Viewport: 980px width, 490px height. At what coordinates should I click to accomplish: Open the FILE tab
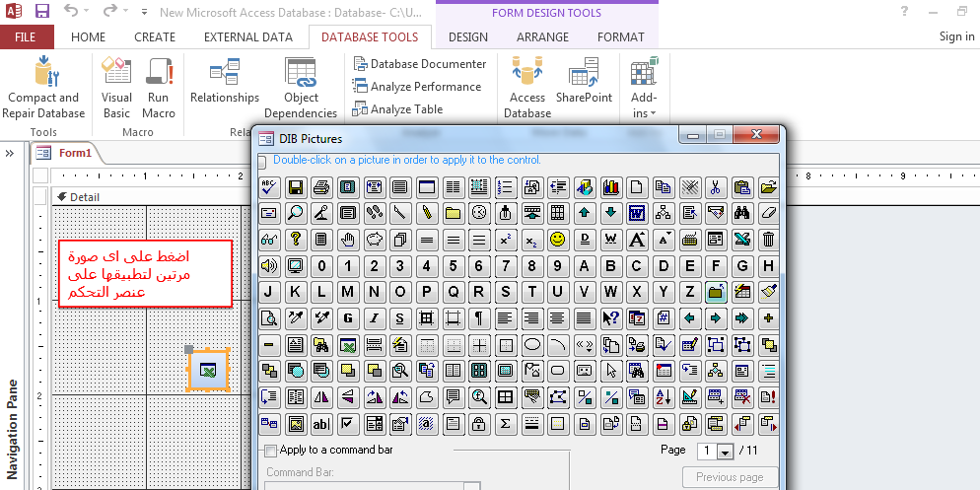click(25, 36)
